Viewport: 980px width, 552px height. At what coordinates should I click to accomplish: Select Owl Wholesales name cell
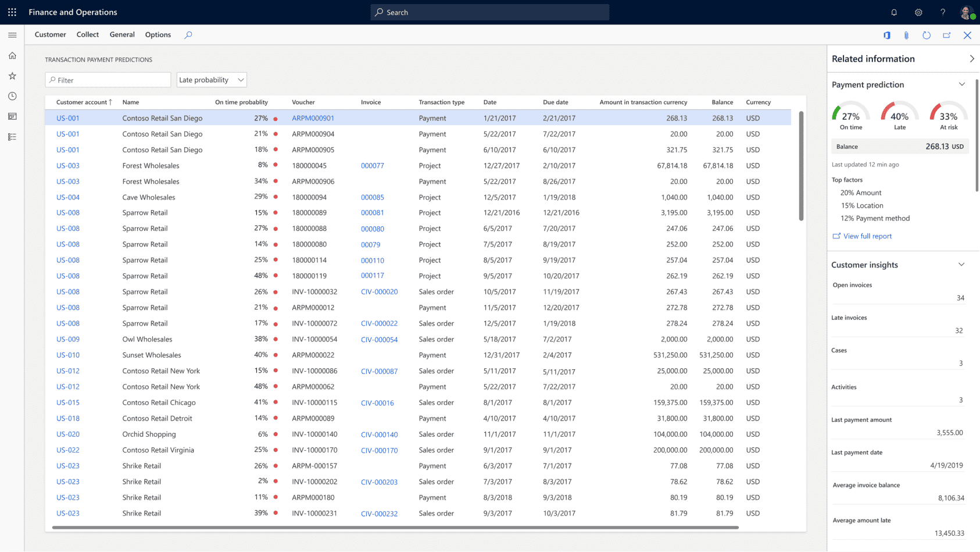pos(147,340)
